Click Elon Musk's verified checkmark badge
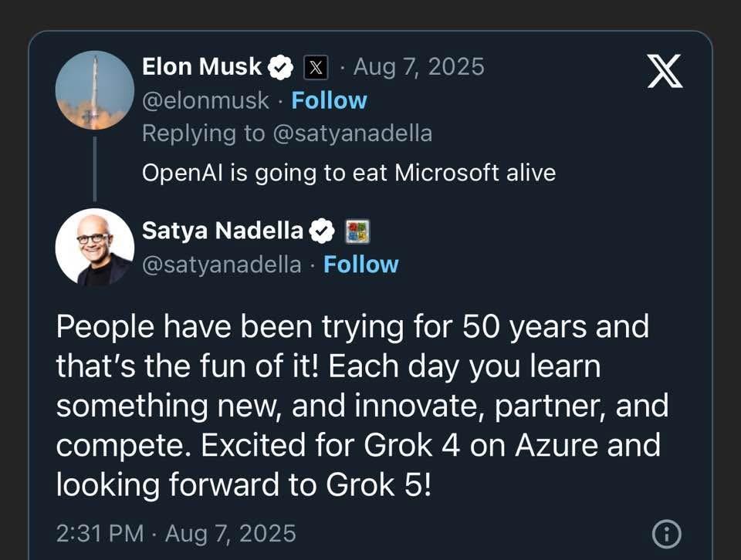Image resolution: width=741 pixels, height=560 pixels. pos(281,69)
